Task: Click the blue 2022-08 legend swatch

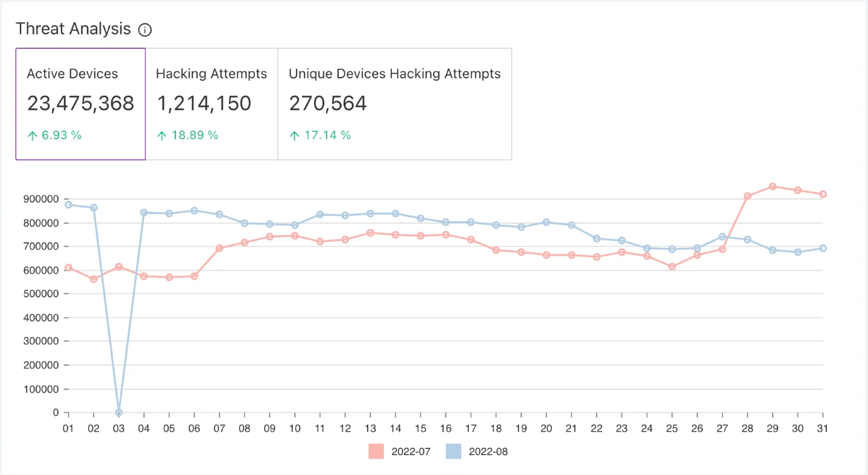Action: [453, 451]
